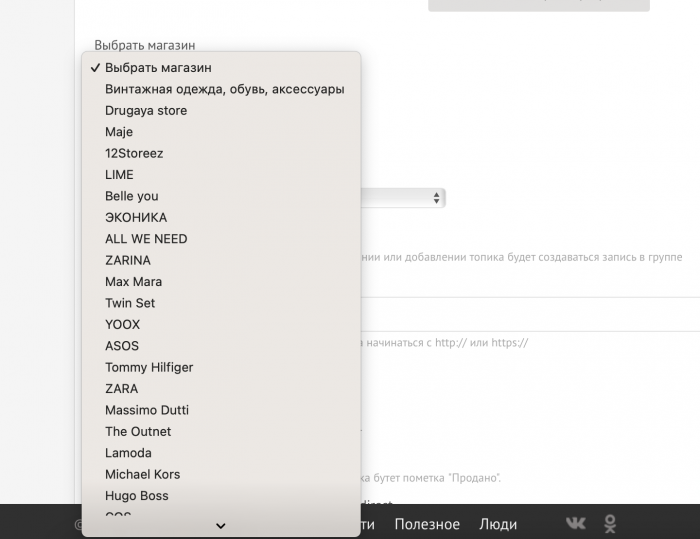700x539 pixels.
Task: Choose "Винтажная одежда, обувь, аксессуары" from list
Action: (221, 89)
